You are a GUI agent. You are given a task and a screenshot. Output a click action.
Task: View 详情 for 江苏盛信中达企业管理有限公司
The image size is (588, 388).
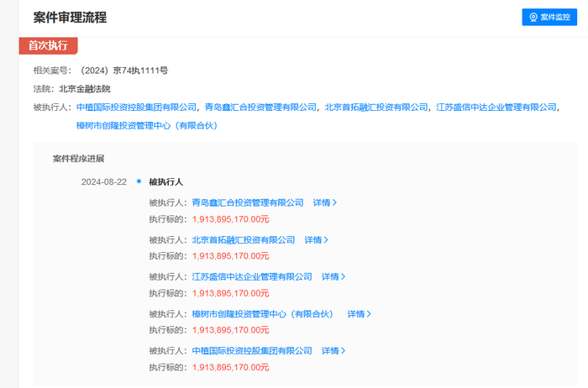click(333, 276)
